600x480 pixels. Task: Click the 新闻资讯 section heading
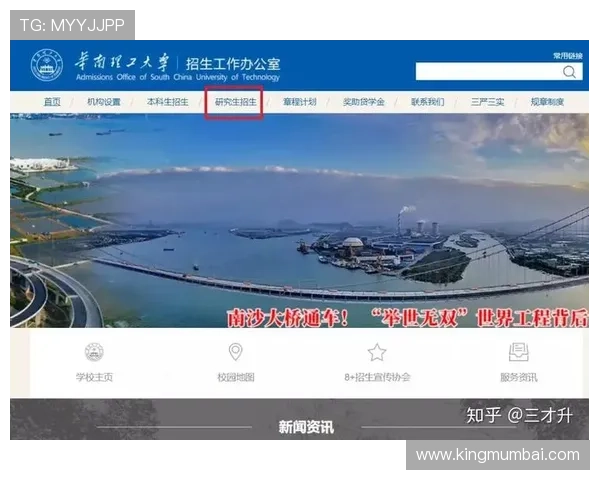[306, 427]
